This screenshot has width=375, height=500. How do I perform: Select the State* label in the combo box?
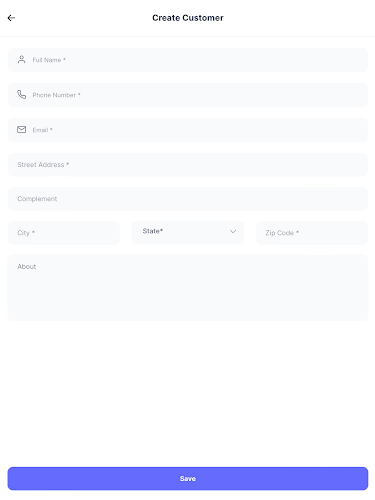tap(153, 231)
